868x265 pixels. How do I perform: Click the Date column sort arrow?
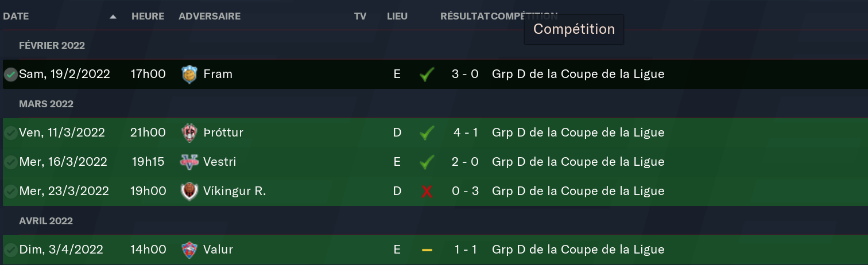(x=113, y=17)
